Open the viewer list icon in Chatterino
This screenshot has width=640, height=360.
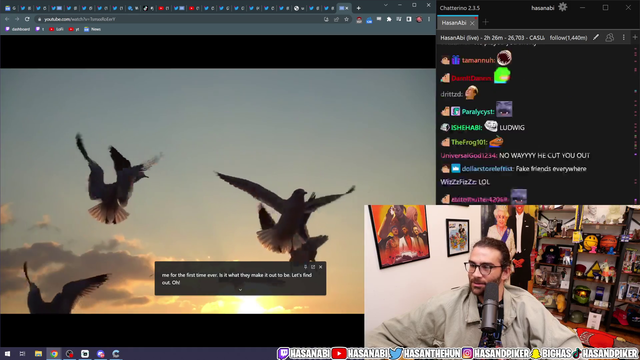(x=609, y=38)
